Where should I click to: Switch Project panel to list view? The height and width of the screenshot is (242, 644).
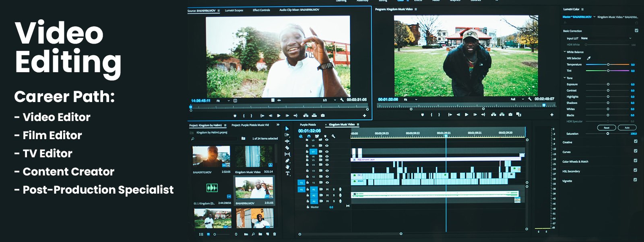pos(201,234)
